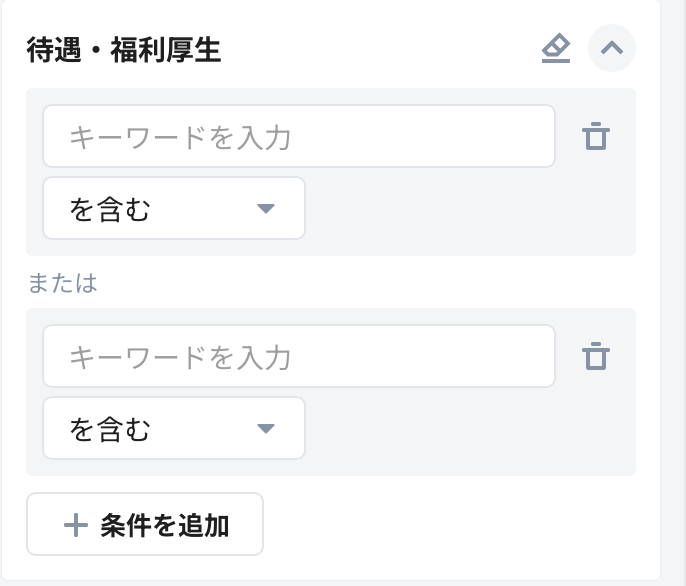Image resolution: width=686 pixels, height=586 pixels.
Task: Click the placeholder text in the top keyword box
Action: coord(180,136)
